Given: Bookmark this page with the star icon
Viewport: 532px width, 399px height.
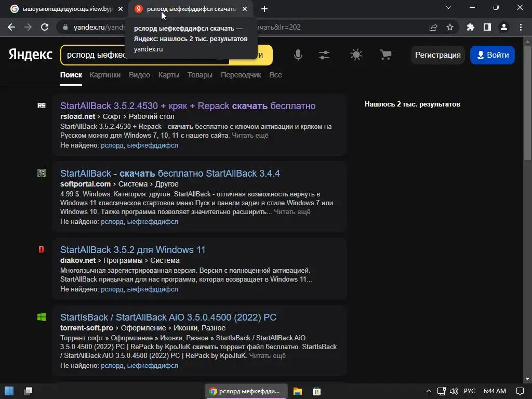Looking at the screenshot, I should pos(450,27).
